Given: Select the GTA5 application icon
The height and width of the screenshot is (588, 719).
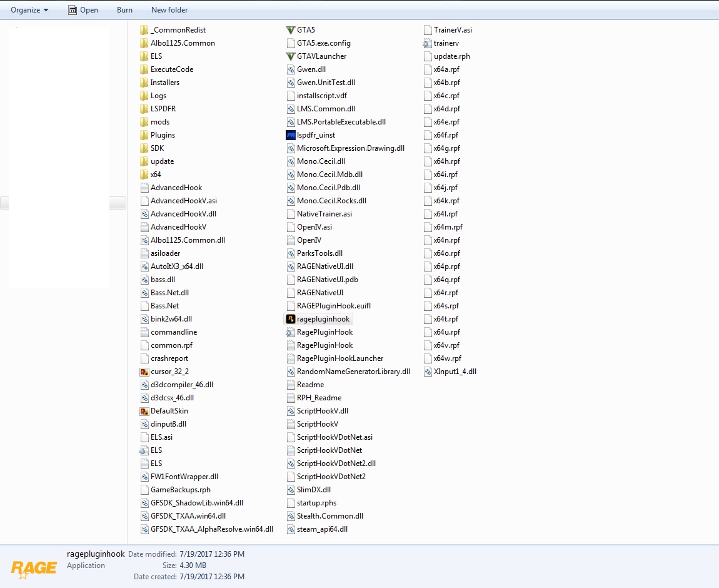Looking at the screenshot, I should [x=290, y=30].
